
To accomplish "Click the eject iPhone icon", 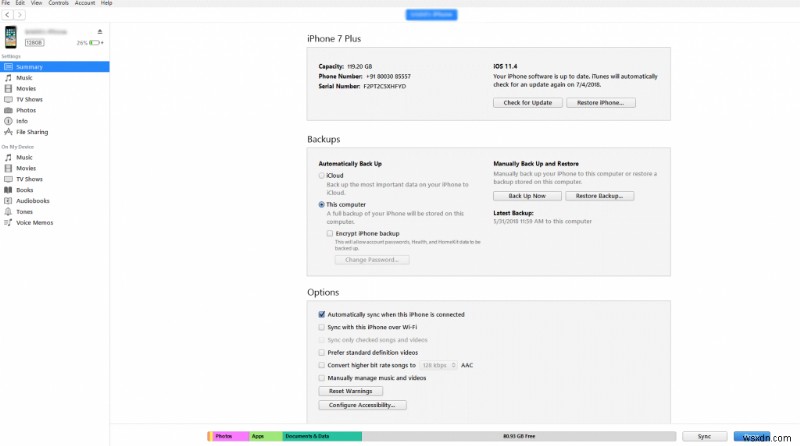I will (x=100, y=32).
